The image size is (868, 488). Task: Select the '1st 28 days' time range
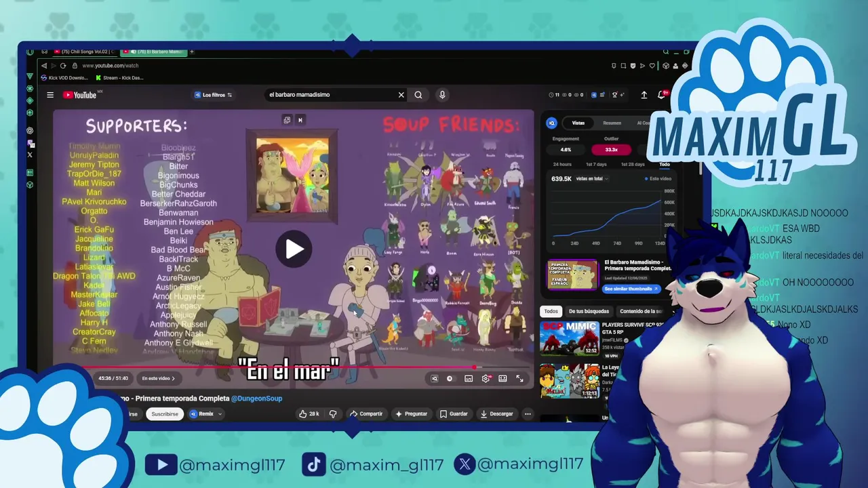(x=632, y=165)
